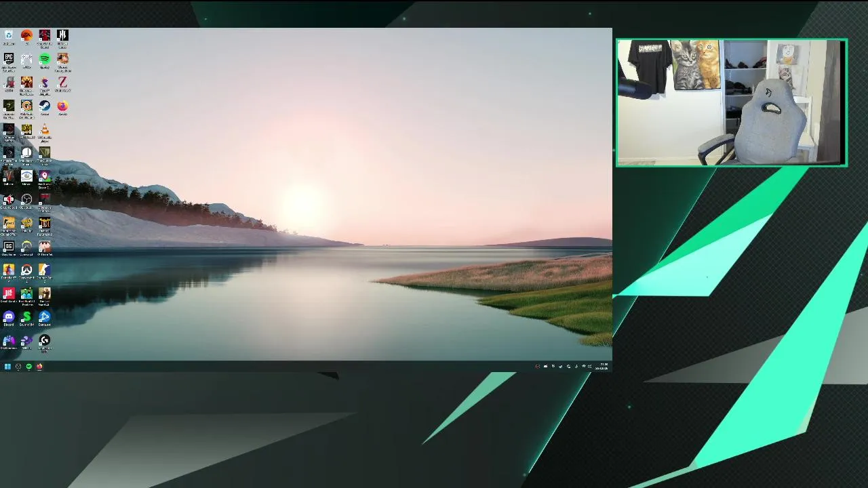
Task: Open the taskbar clock and date
Action: [601, 367]
